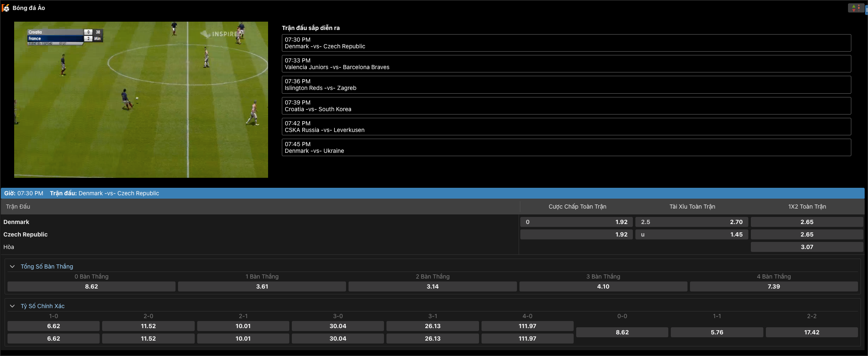This screenshot has width=868, height=356.
Task: Collapse the Tỷ Số Chính Xác section
Action: (x=12, y=306)
